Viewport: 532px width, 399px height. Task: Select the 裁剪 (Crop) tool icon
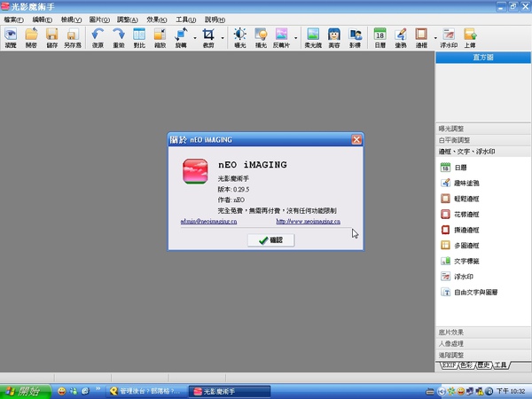tap(208, 37)
